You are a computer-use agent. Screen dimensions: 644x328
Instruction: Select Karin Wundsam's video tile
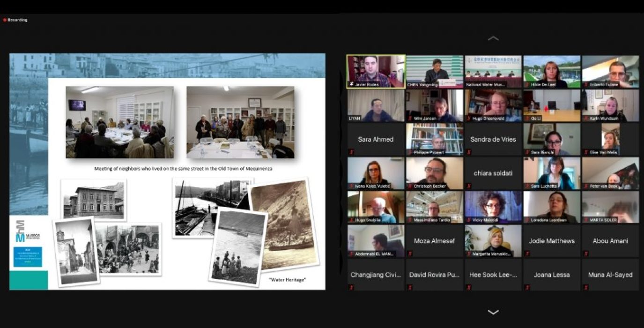click(x=610, y=106)
